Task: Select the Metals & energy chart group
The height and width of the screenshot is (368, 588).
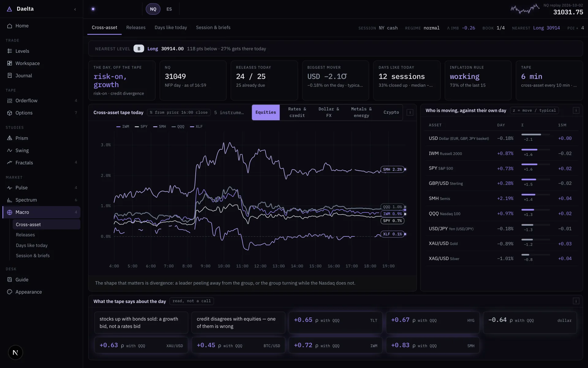Action: tap(361, 112)
